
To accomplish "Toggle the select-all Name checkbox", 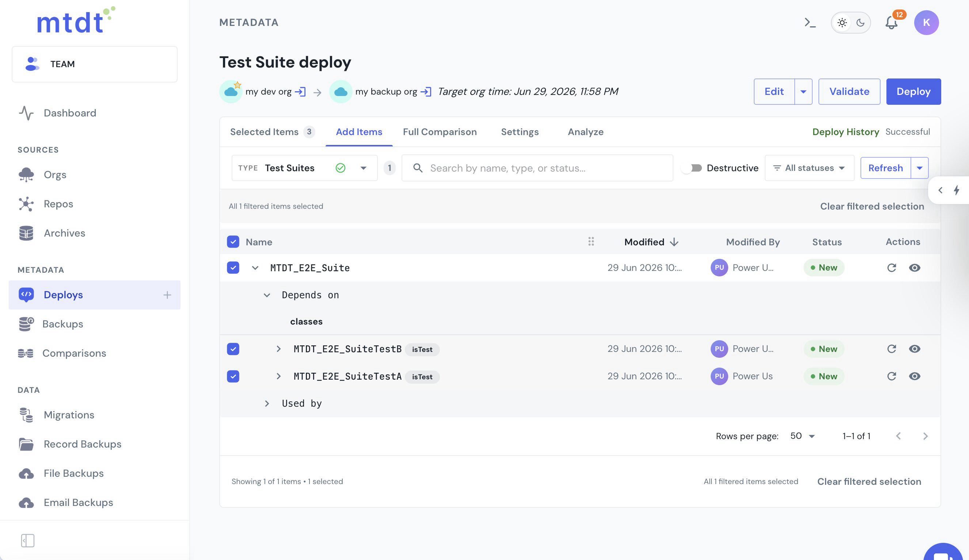I will 233,242.
